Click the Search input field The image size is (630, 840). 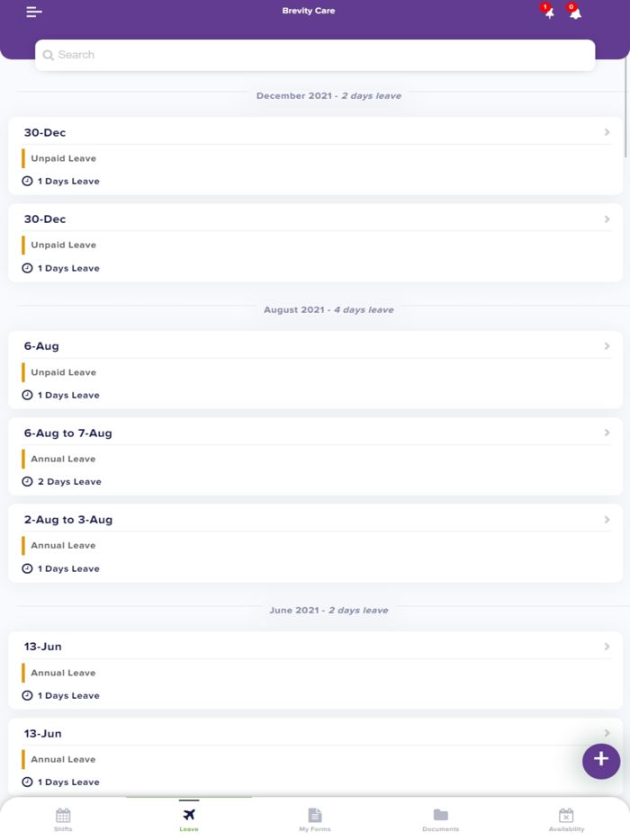(x=315, y=55)
